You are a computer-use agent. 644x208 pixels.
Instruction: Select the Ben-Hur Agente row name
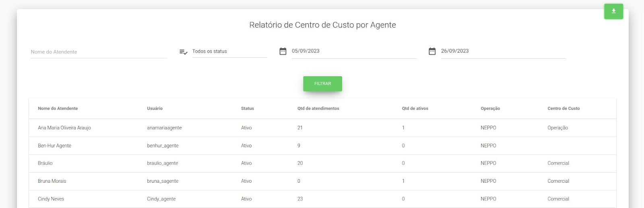tap(54, 146)
